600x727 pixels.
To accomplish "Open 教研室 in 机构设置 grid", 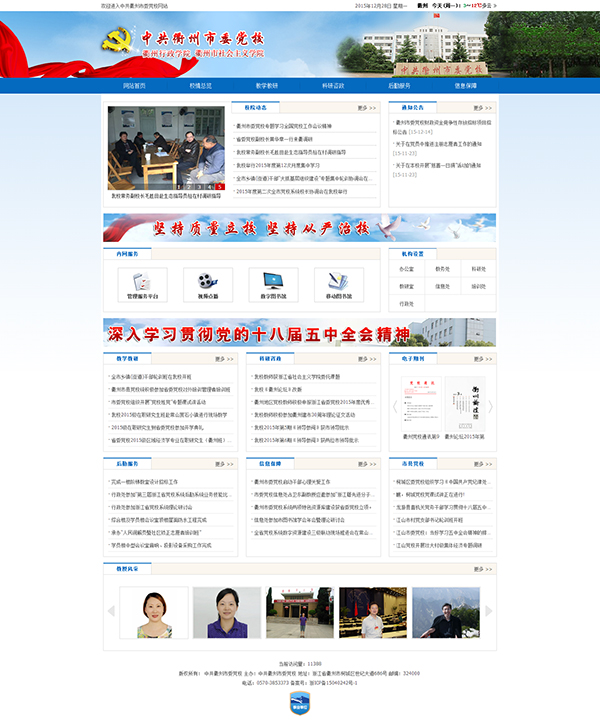I will click(407, 287).
